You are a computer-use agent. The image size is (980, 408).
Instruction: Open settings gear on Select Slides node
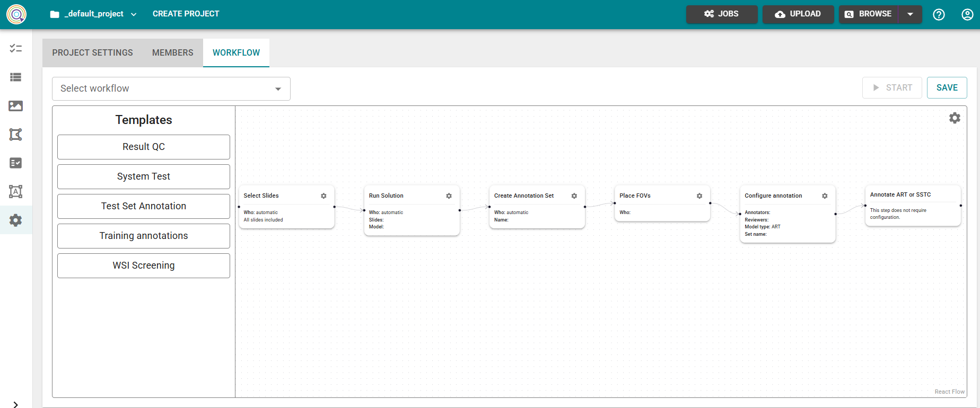(323, 196)
